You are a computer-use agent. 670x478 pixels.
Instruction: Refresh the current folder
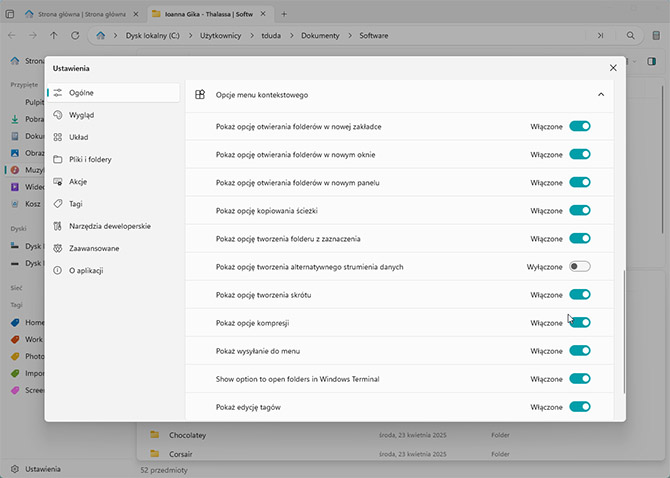[75, 35]
